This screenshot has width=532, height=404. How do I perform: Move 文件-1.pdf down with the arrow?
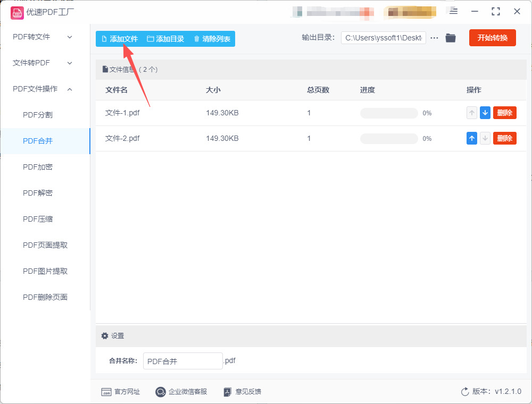(x=485, y=113)
